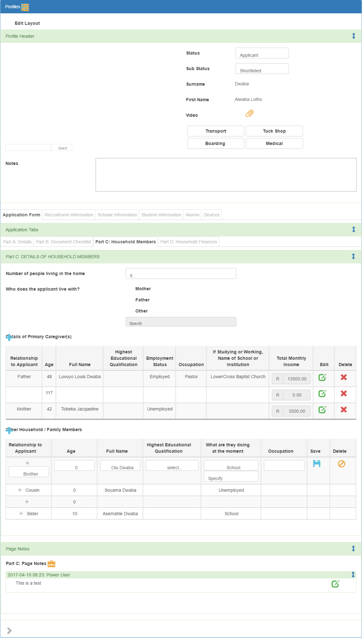Viewport: 362px width, 644px height.
Task: Expand the Sister row plus icon
Action: (x=21, y=514)
